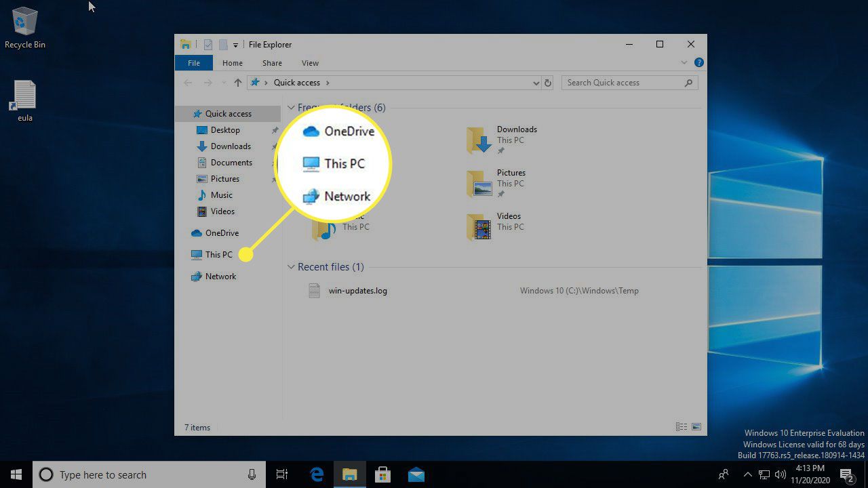Launch Microsoft Edge from taskbar

(x=316, y=474)
